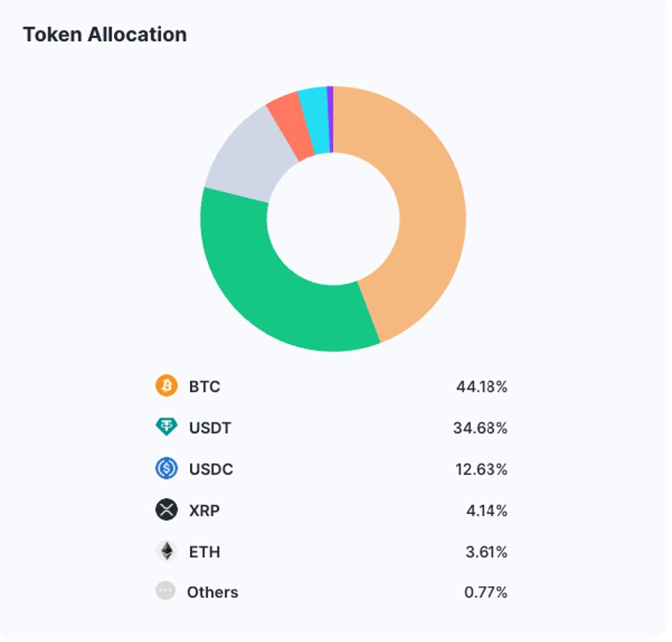Click the 3.61% ETH allocation value
672x642 pixels.
(x=486, y=553)
